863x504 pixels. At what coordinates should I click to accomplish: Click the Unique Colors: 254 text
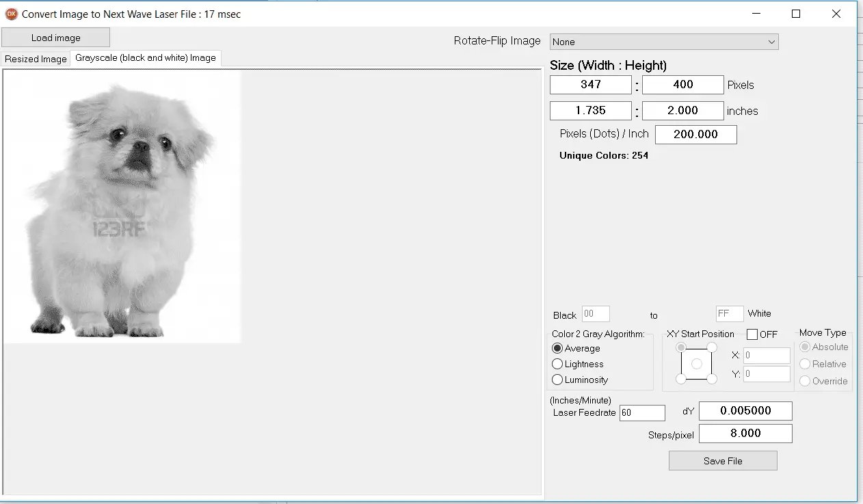[x=604, y=156]
